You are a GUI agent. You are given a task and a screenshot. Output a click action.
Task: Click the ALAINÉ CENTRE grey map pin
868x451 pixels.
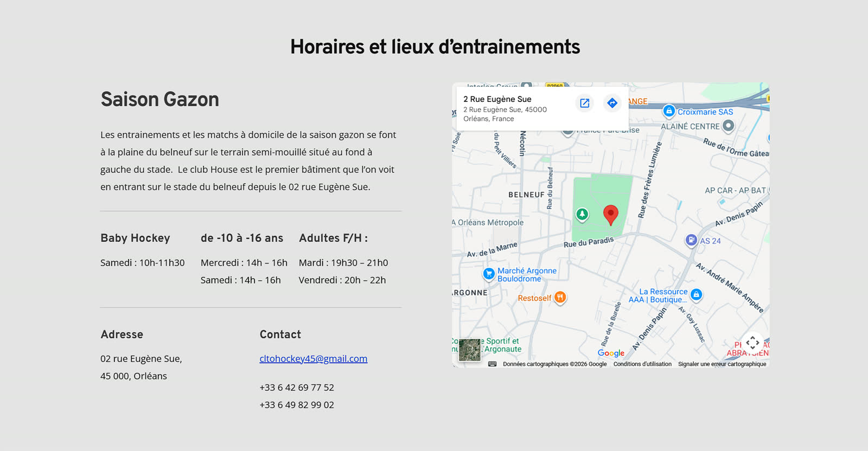[728, 126]
